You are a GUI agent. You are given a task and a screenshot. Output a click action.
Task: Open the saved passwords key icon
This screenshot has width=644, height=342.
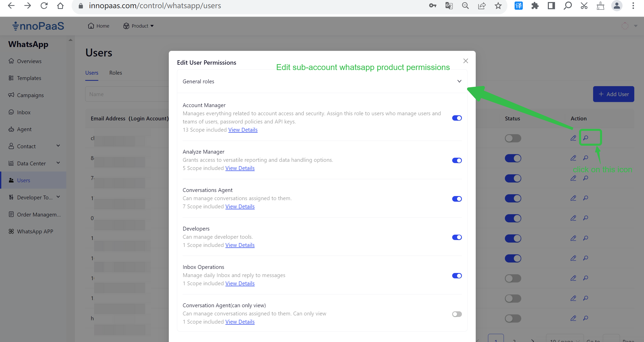432,6
